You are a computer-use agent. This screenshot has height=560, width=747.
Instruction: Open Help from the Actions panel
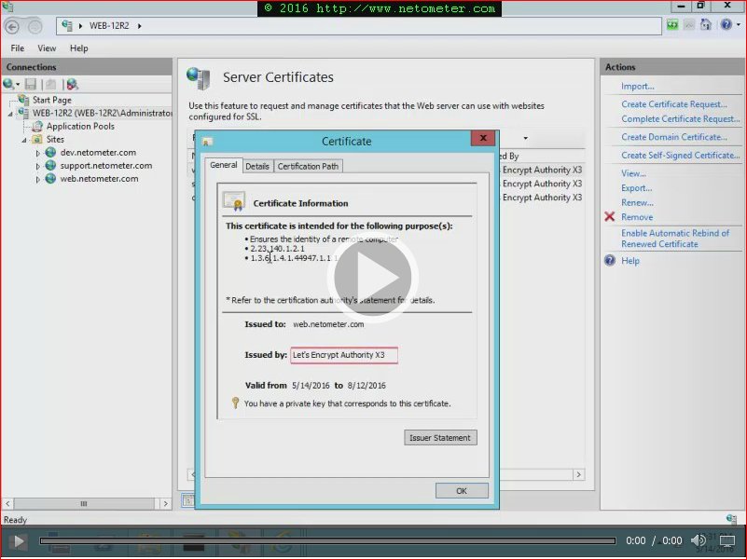coord(630,260)
